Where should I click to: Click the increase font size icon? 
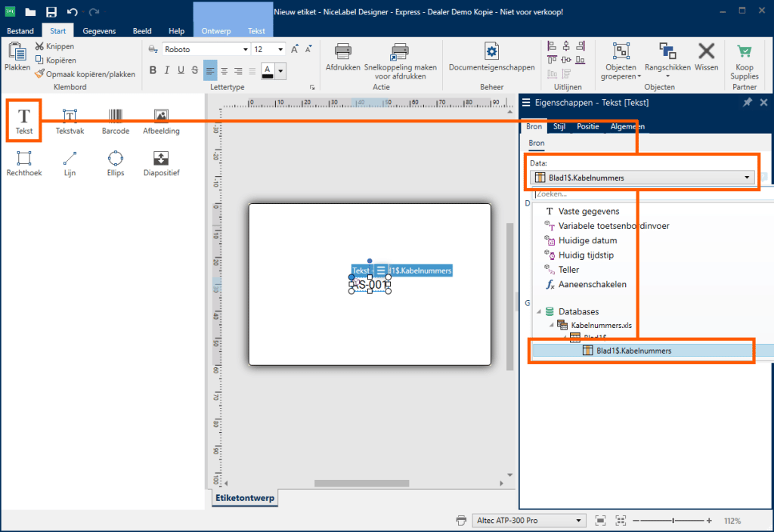tap(295, 49)
